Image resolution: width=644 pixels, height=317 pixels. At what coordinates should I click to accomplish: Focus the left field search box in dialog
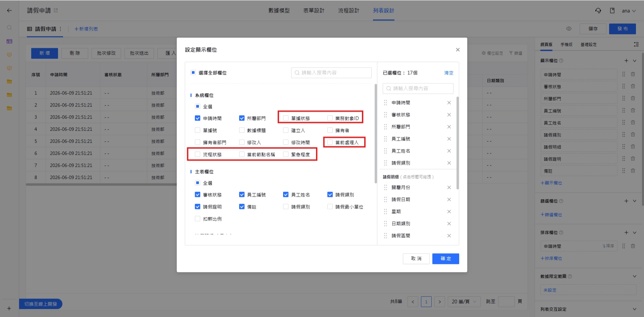point(331,73)
